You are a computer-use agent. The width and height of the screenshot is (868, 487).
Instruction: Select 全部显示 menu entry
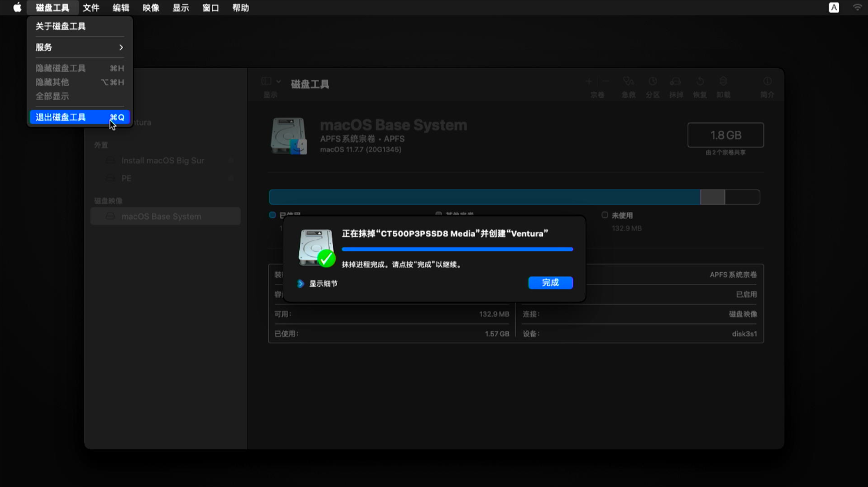[x=79, y=96]
